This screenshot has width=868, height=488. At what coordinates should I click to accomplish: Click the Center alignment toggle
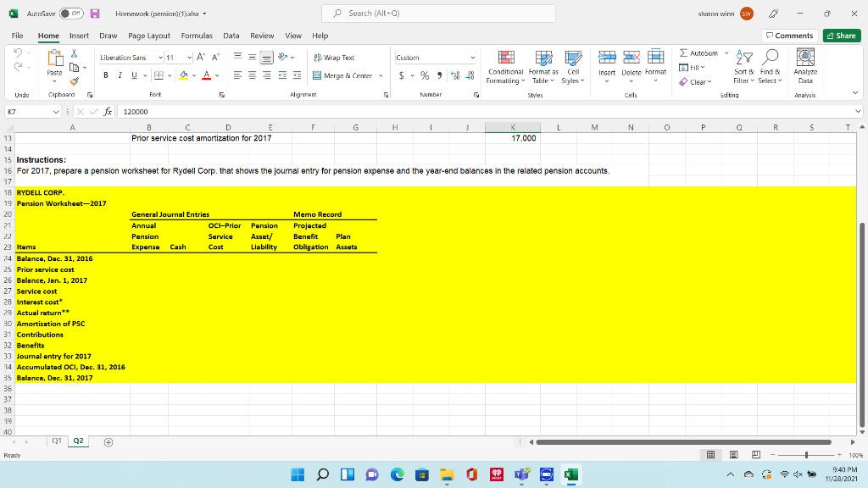(251, 74)
